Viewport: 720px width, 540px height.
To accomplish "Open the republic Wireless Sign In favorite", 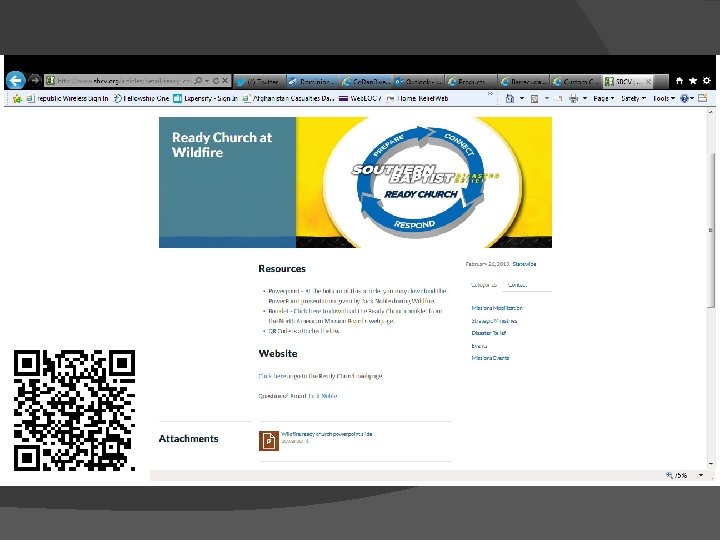I will point(68,98).
